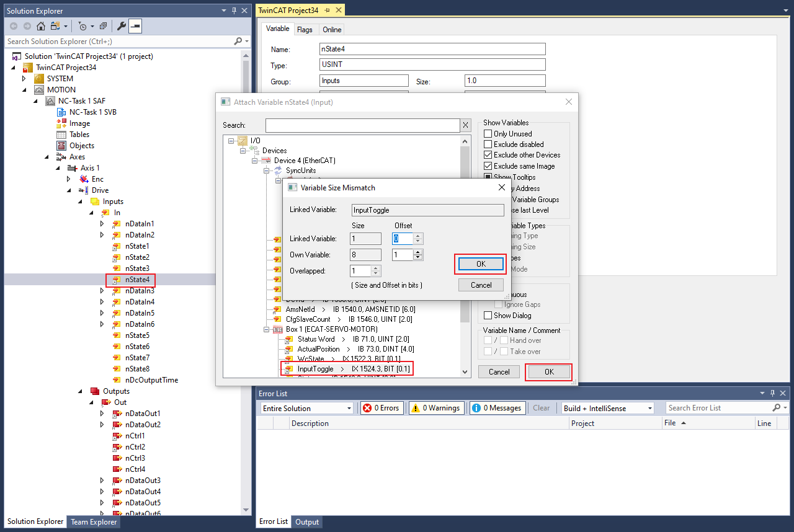Select the SYSTEM node icon in tree
This screenshot has width=794, height=532.
click(x=39, y=79)
